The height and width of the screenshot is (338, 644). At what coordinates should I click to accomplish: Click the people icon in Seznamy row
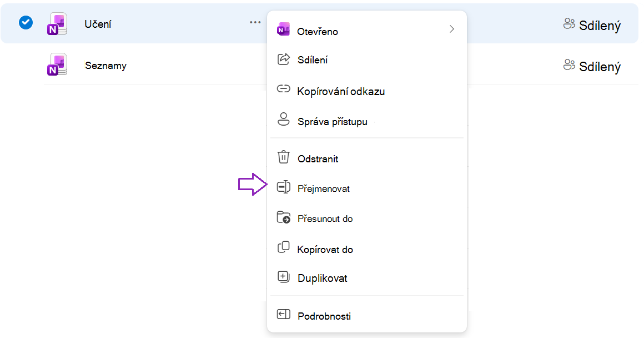(569, 64)
